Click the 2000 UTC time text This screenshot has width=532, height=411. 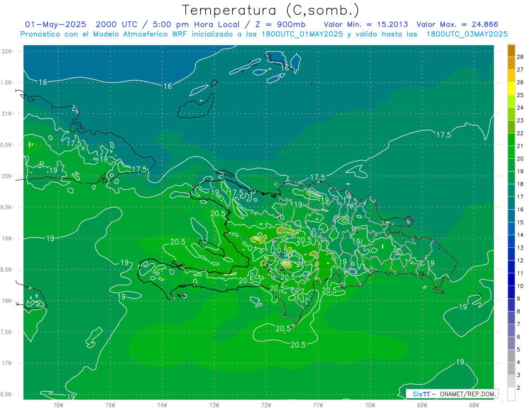point(117,24)
